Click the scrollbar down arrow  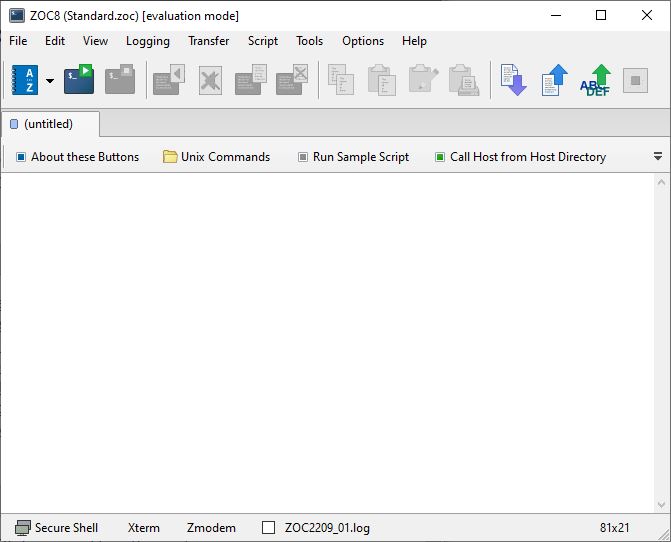tap(661, 505)
